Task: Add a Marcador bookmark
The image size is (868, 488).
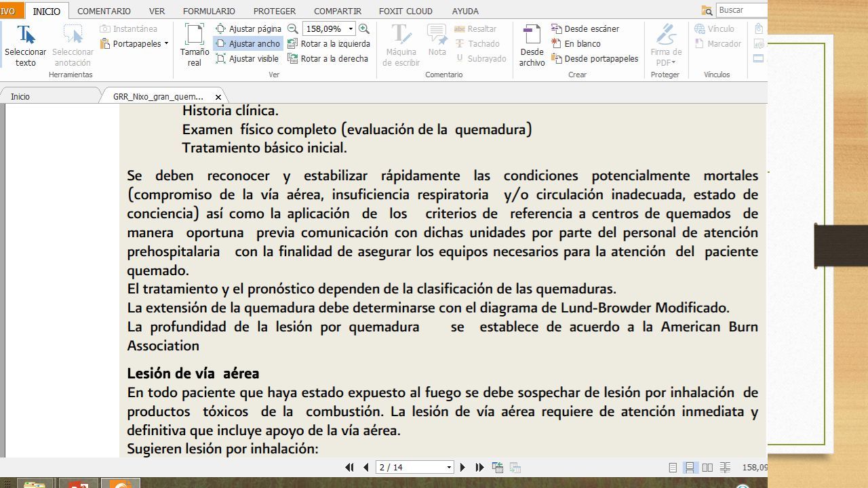Action: [717, 44]
